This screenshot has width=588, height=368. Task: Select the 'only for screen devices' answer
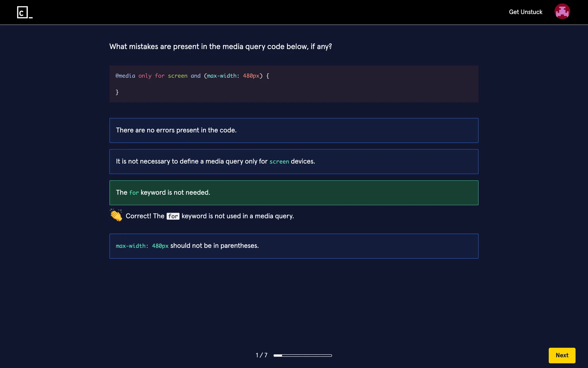tap(294, 162)
